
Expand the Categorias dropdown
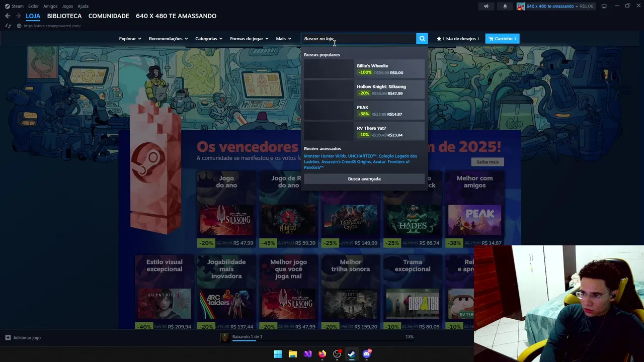pyautogui.click(x=209, y=39)
